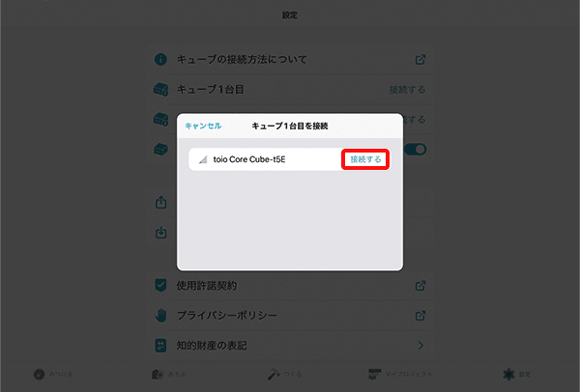Open the マイプロジェクト tab

[400, 375]
